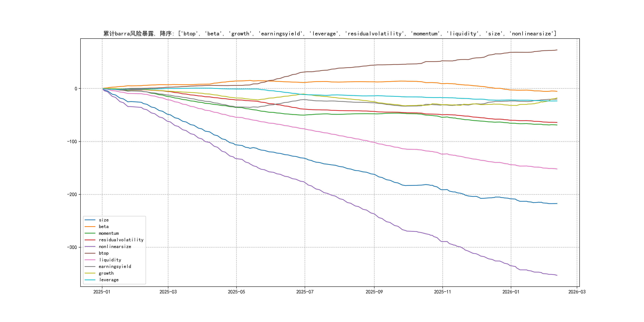
Task: Click the btop legend brown line
Action: 90,253
